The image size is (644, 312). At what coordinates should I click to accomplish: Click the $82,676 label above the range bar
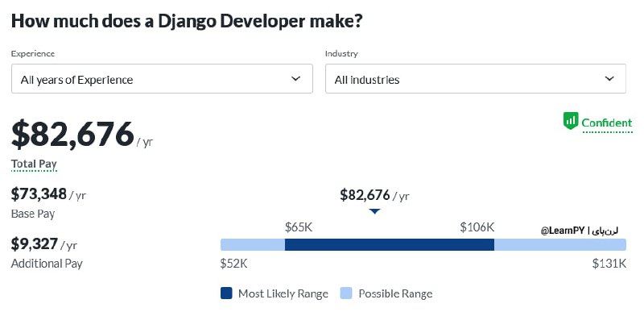[x=374, y=195]
